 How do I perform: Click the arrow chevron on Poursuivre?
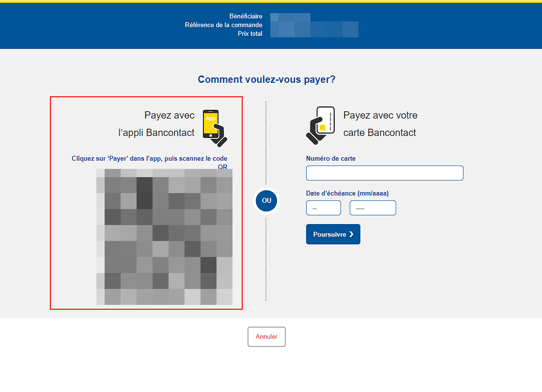pos(351,234)
